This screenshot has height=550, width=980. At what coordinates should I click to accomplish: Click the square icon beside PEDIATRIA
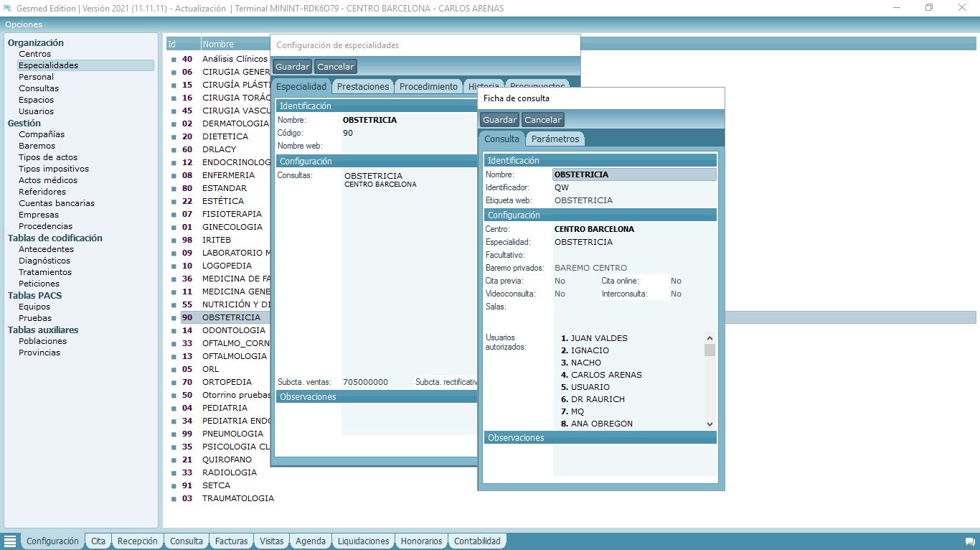pyautogui.click(x=173, y=408)
